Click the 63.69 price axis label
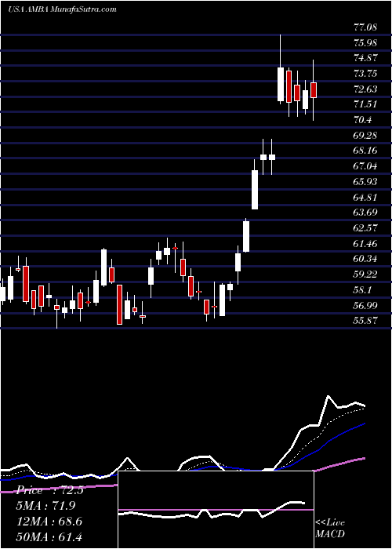This screenshot has height=549, width=392. [366, 213]
